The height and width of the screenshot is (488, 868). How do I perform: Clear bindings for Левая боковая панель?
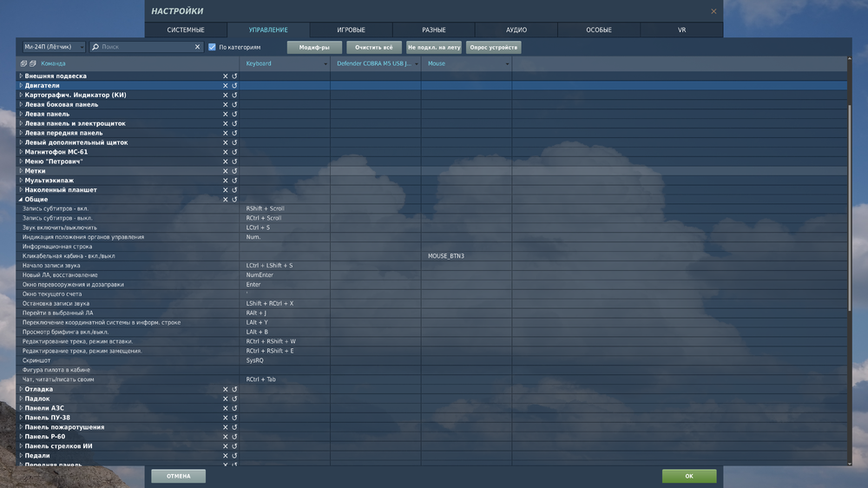pyautogui.click(x=226, y=104)
